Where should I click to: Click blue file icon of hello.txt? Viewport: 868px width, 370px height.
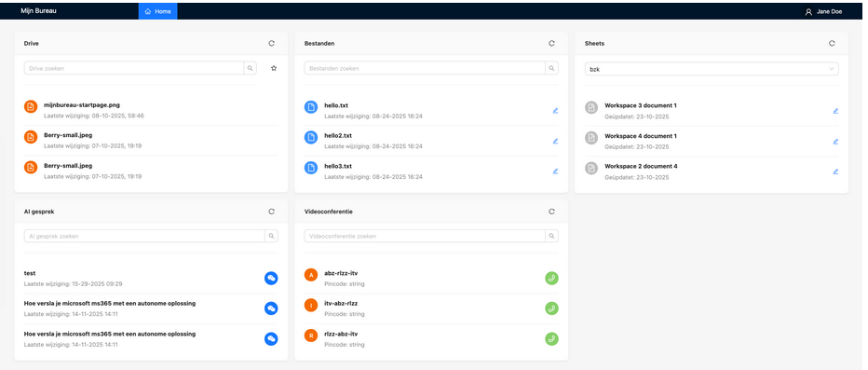click(x=311, y=107)
